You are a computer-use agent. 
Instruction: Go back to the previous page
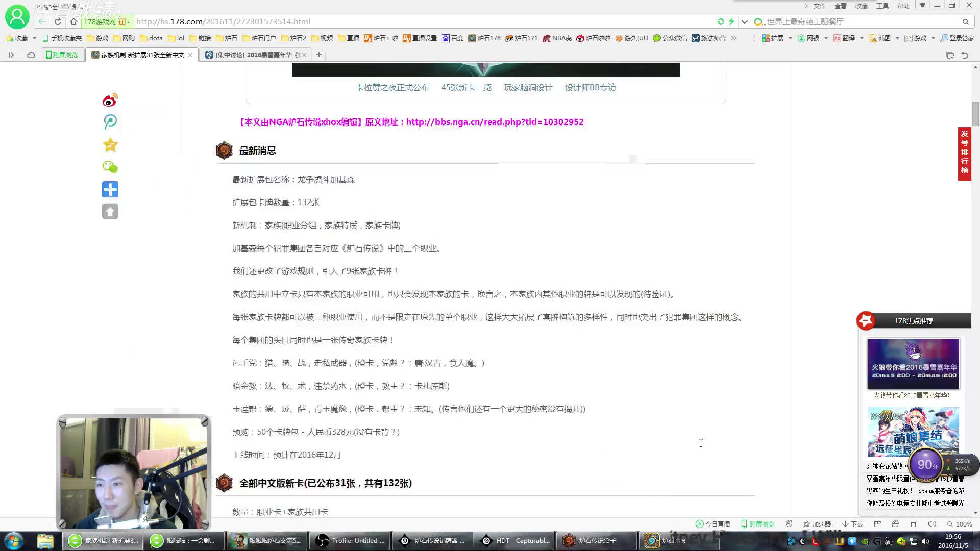pos(42,21)
